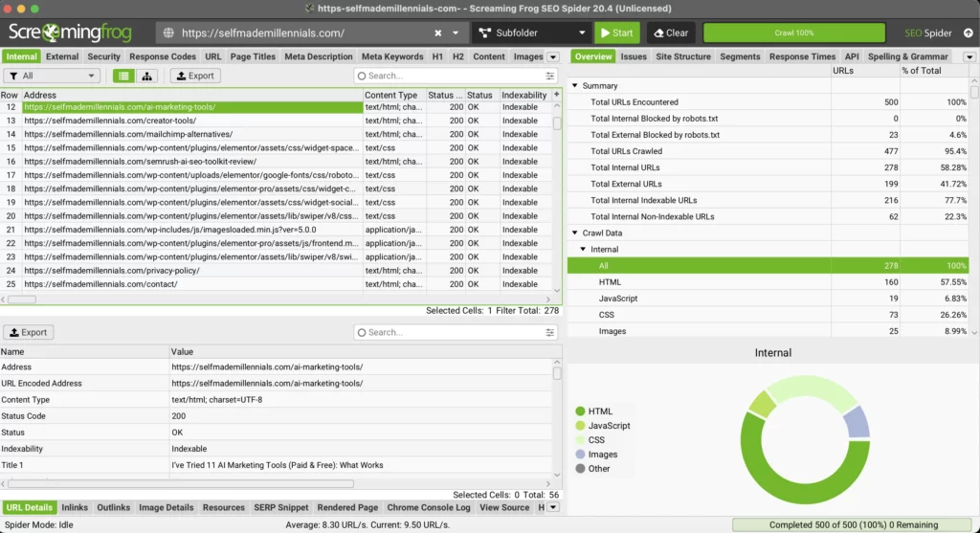980x533 pixels.
Task: Open the Inlinks tab
Action: [x=77, y=507]
